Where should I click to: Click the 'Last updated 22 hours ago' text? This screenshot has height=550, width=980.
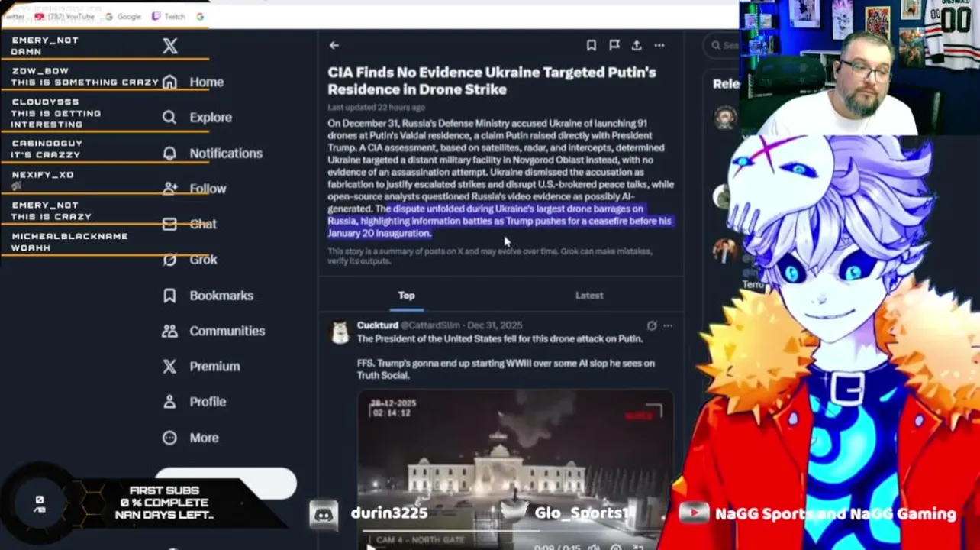click(376, 108)
